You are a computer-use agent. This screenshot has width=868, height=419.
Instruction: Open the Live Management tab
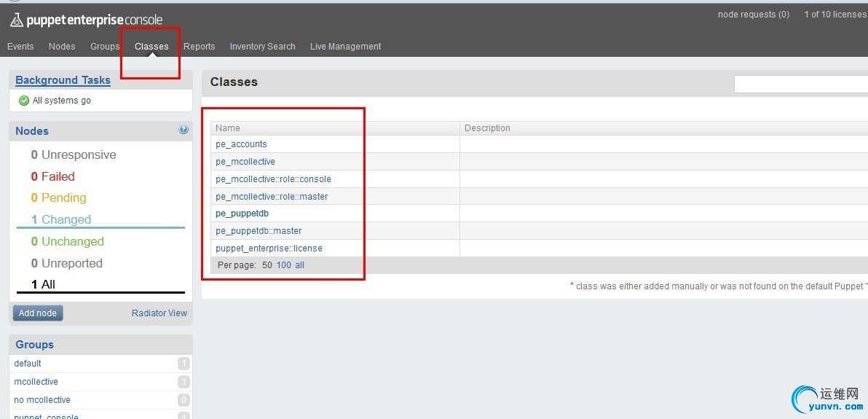pos(345,47)
